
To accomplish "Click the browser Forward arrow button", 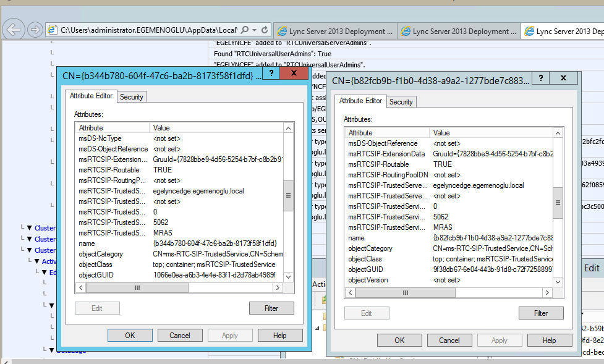I will click(35, 30).
